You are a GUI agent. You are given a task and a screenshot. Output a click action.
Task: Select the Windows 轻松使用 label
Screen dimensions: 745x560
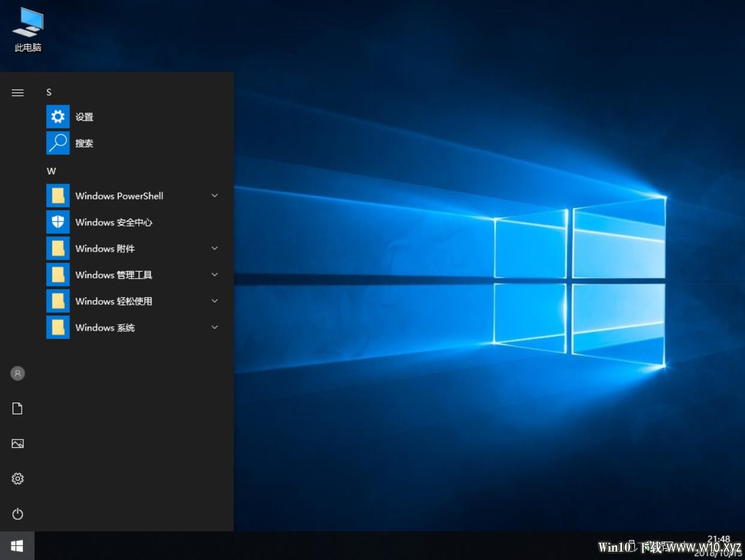pos(114,301)
